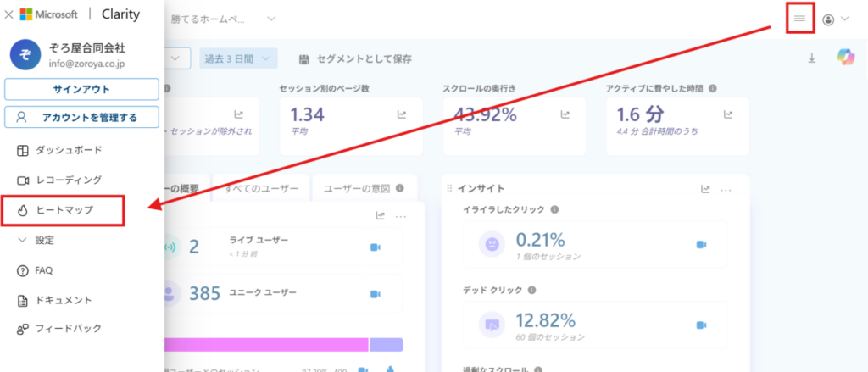The width and height of the screenshot is (868, 372).
Task: Close the side menu with X icon
Action: (x=8, y=15)
